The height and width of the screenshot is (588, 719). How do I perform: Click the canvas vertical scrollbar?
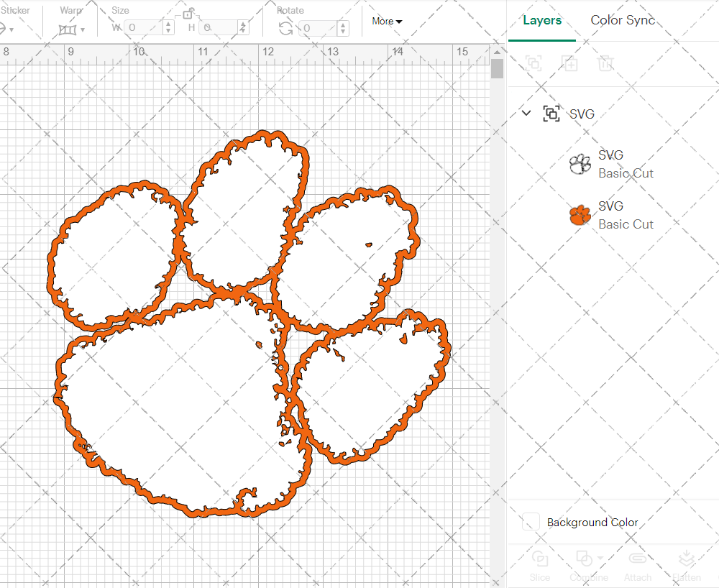point(495,68)
